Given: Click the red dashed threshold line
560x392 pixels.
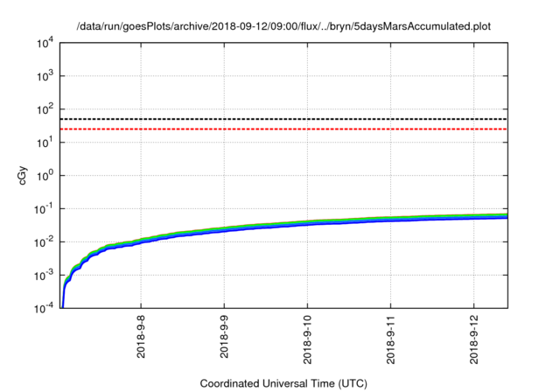Looking at the screenshot, I should pyautogui.click(x=283, y=129).
